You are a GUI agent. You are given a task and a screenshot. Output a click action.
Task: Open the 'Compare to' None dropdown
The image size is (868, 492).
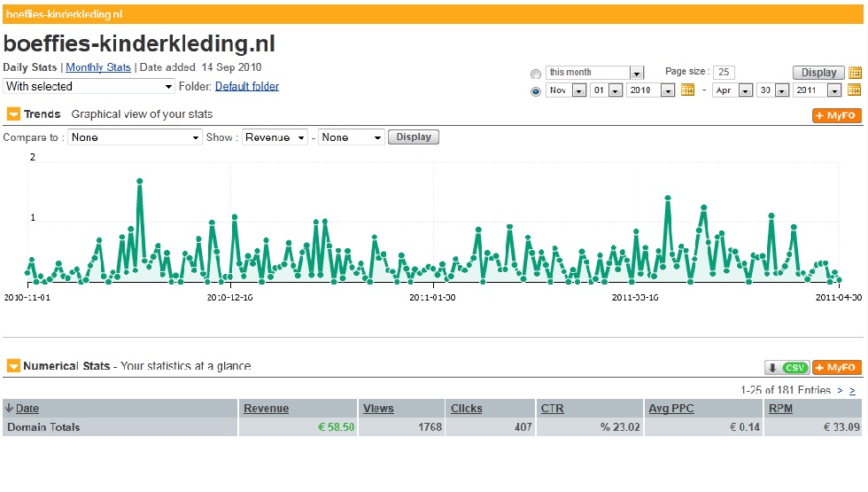pyautogui.click(x=135, y=137)
